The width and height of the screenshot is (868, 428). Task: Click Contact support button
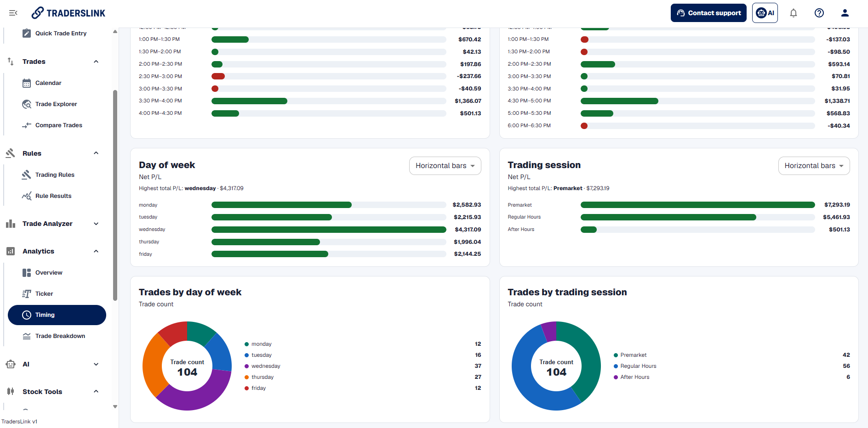[x=708, y=13]
